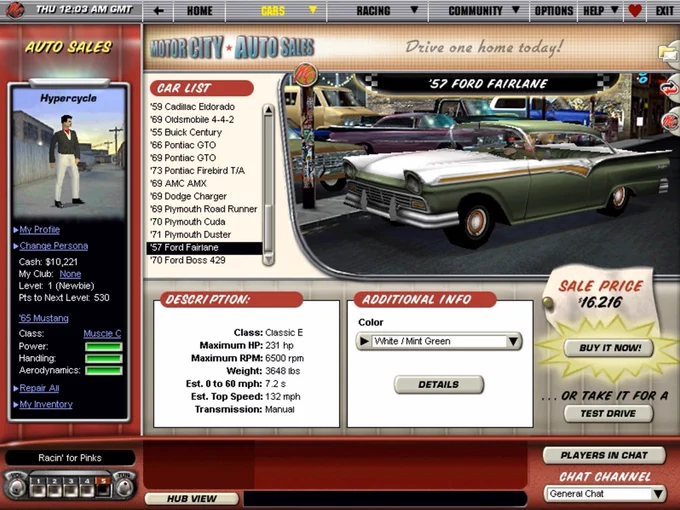Go back using the left arrow button
680x510 pixels.
158,11
